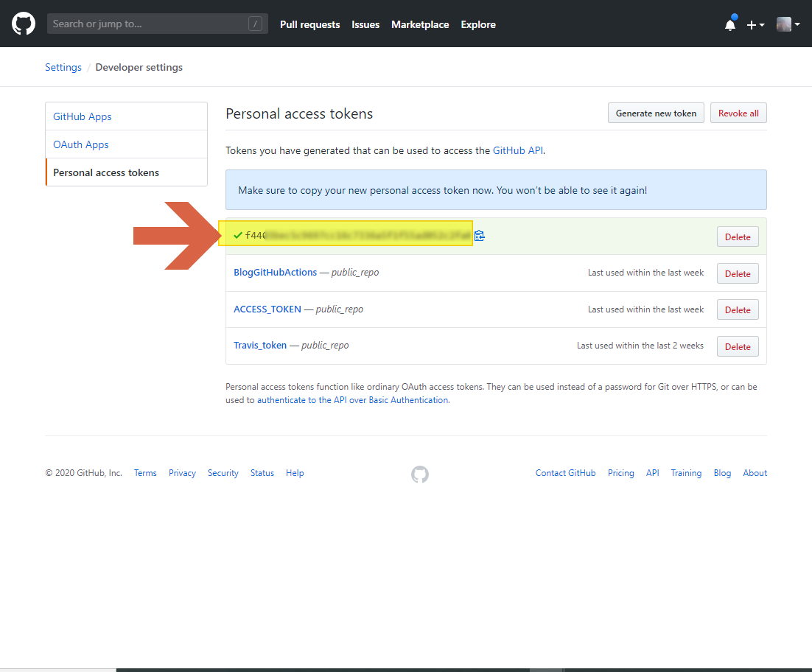
Task: Open the GitHub API link
Action: [x=518, y=150]
